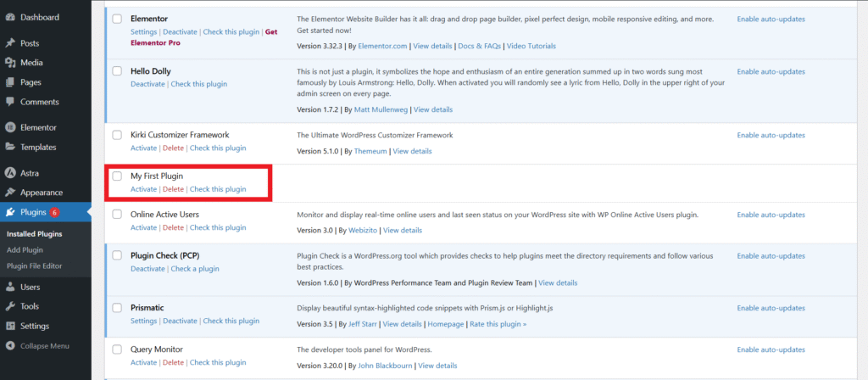Click the Elementor sidebar icon

click(x=10, y=127)
